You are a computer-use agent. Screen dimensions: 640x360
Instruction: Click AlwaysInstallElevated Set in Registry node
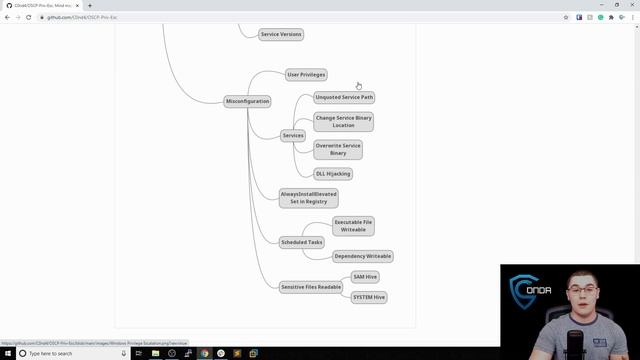point(309,198)
